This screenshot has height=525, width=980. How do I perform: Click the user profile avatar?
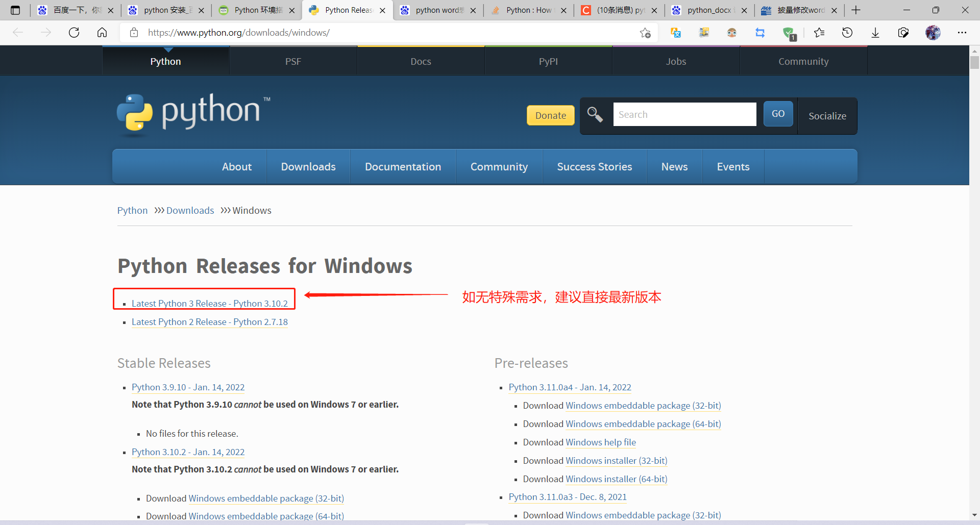tap(933, 33)
